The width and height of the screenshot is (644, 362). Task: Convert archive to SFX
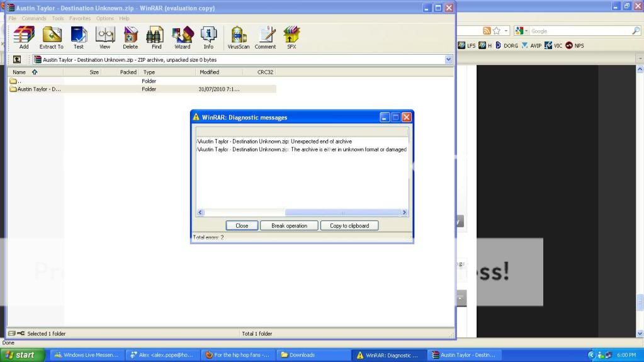pos(291,37)
